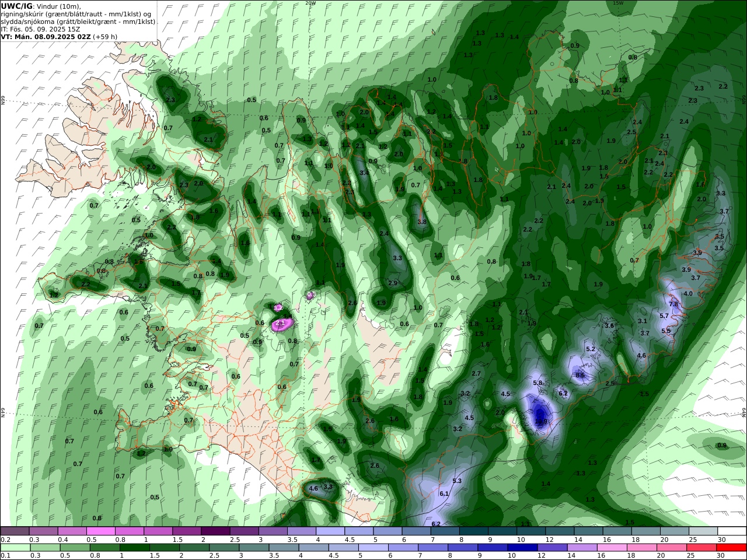Click the 13.9 precipitation maximum value
The width and height of the screenshot is (747, 560).
[541, 421]
